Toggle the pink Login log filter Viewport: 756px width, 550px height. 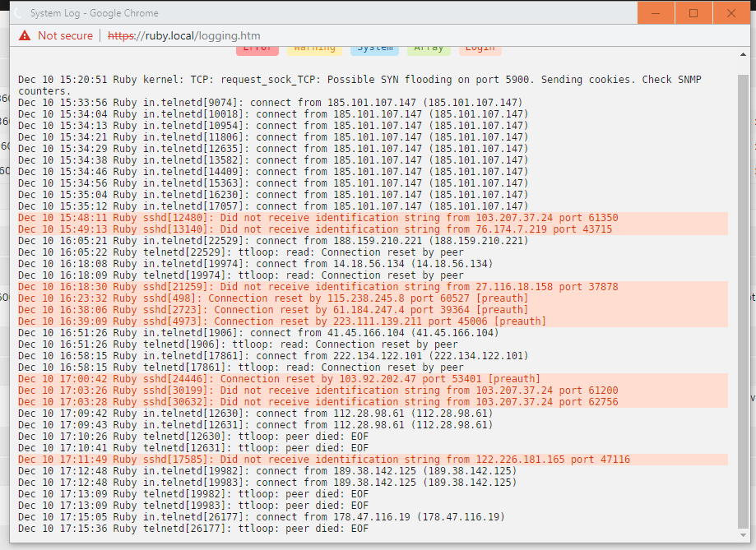pyautogui.click(x=480, y=50)
